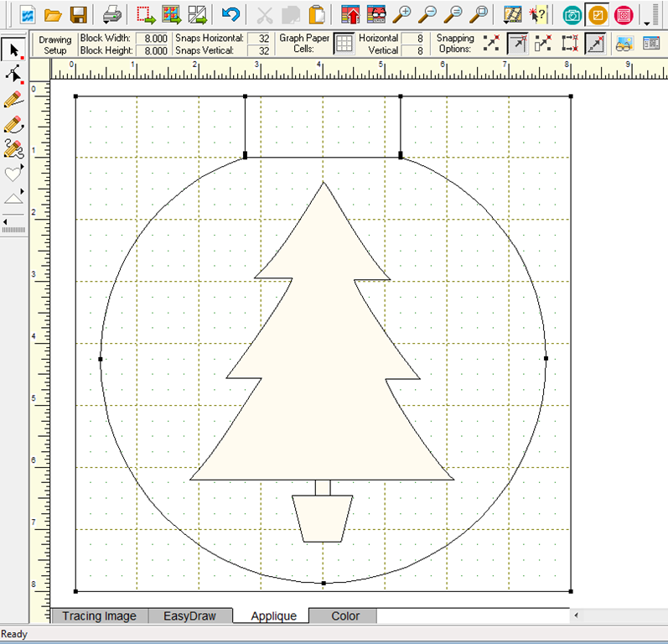Toggle the Symmetry panel icon in precision bar
This screenshot has width=668, height=644.
(650, 44)
